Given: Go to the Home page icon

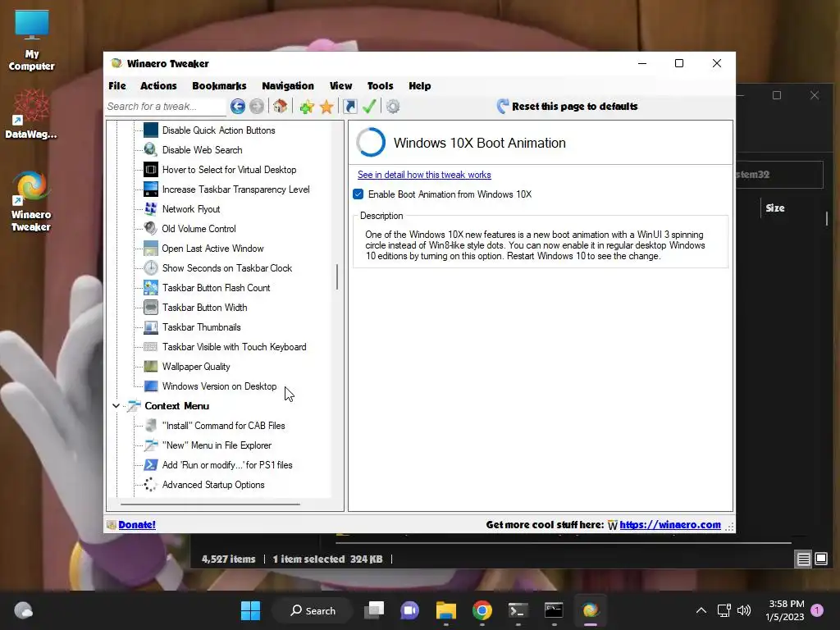Looking at the screenshot, I should 281,106.
